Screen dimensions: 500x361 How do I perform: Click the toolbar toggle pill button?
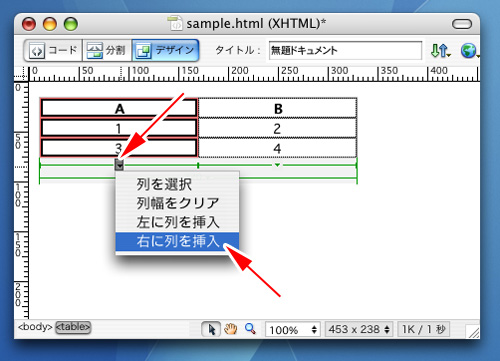(462, 24)
